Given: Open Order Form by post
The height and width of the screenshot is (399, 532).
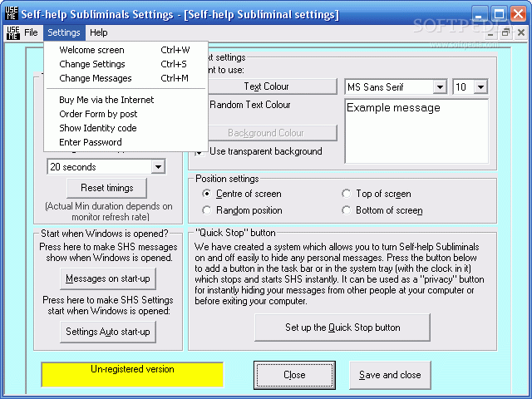Looking at the screenshot, I should 126,114.
